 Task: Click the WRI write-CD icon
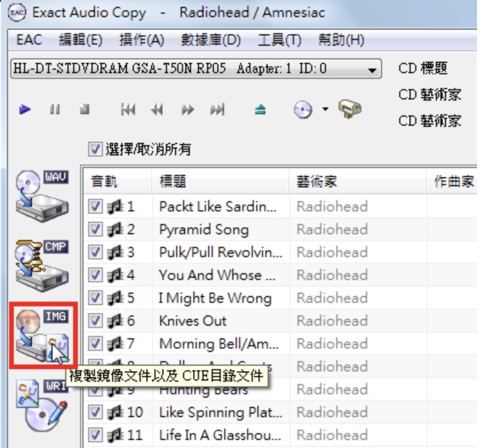(x=42, y=405)
